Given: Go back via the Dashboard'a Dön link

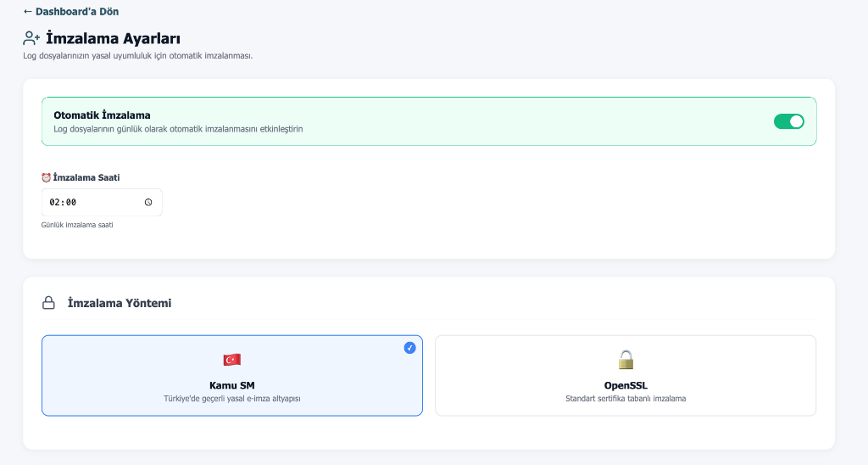Looking at the screenshot, I should [71, 12].
